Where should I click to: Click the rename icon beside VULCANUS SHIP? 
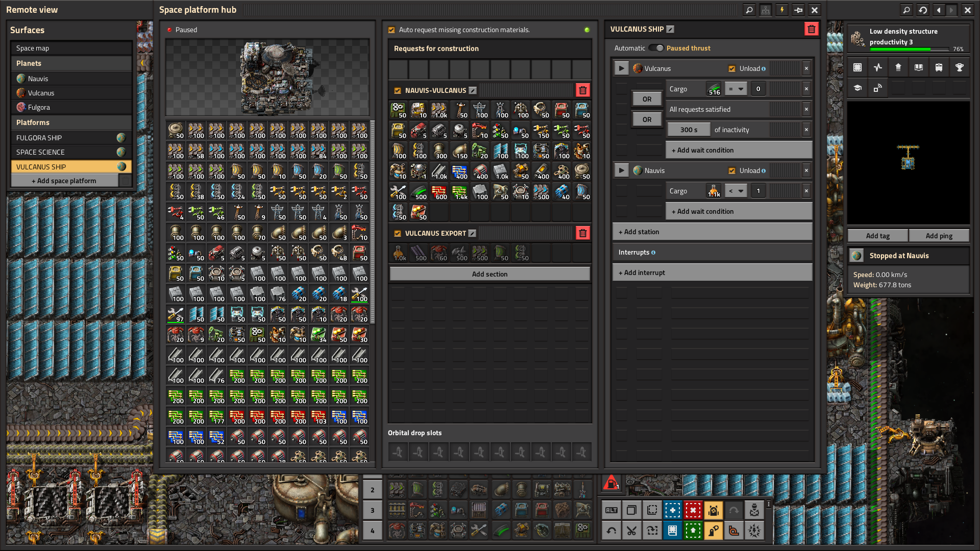tap(670, 30)
